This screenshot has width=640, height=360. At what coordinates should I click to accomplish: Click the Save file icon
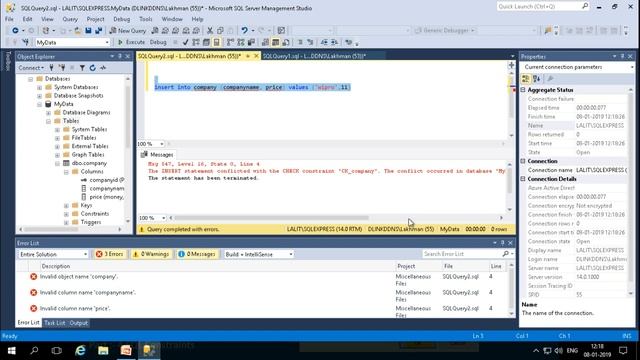click(88, 31)
